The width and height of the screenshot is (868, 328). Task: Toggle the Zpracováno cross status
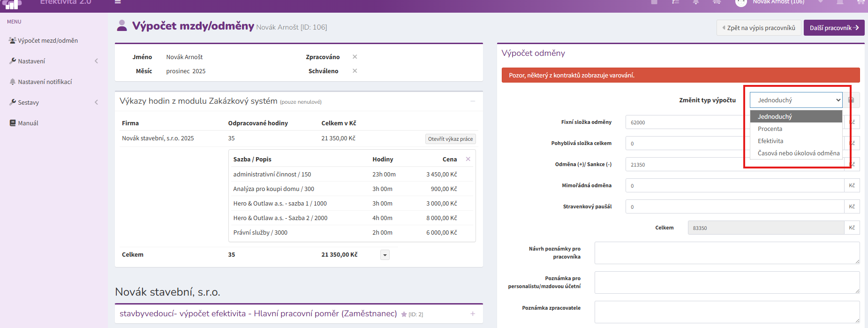355,57
